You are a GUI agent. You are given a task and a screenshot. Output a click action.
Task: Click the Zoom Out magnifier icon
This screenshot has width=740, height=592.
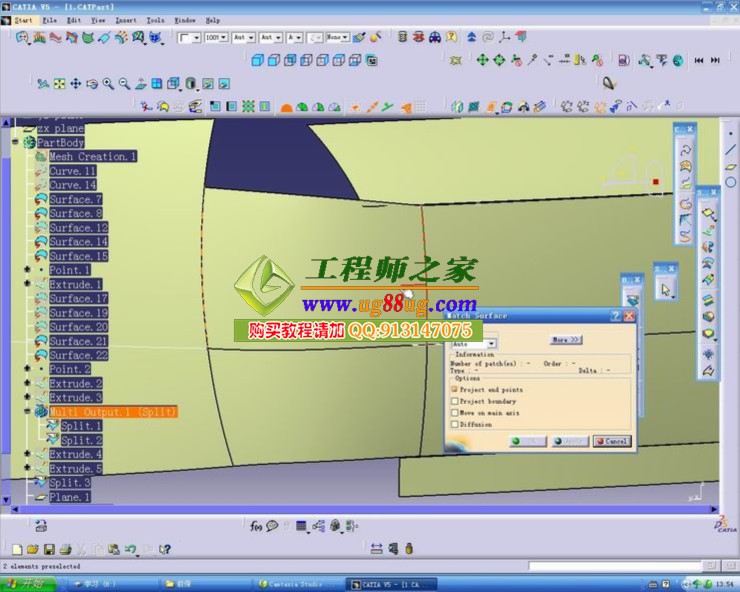click(124, 84)
